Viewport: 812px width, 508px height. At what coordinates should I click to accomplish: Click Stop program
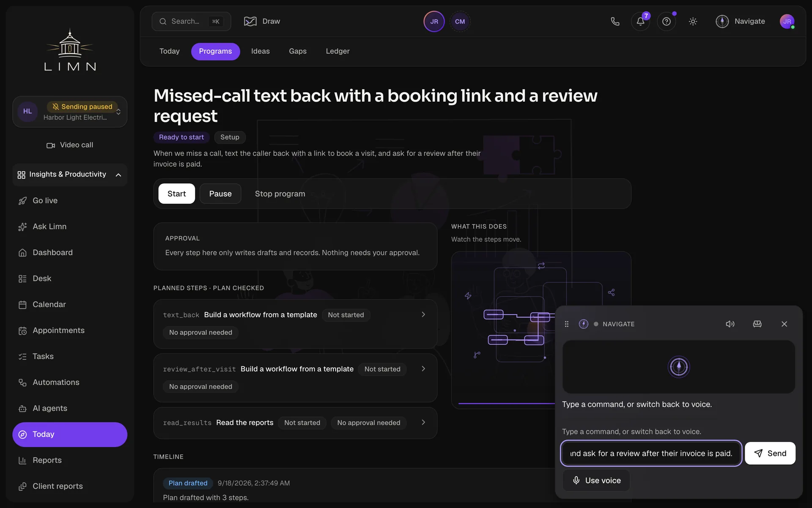click(280, 193)
